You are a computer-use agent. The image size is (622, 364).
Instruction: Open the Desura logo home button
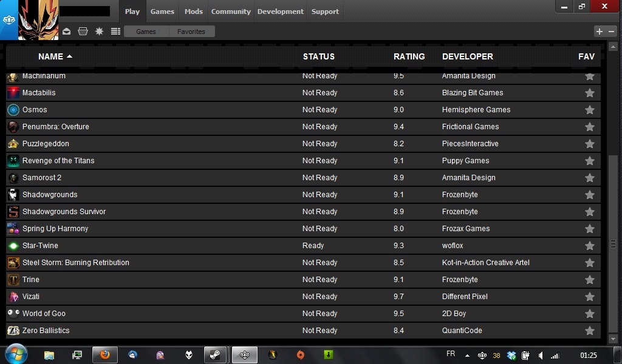point(9,20)
